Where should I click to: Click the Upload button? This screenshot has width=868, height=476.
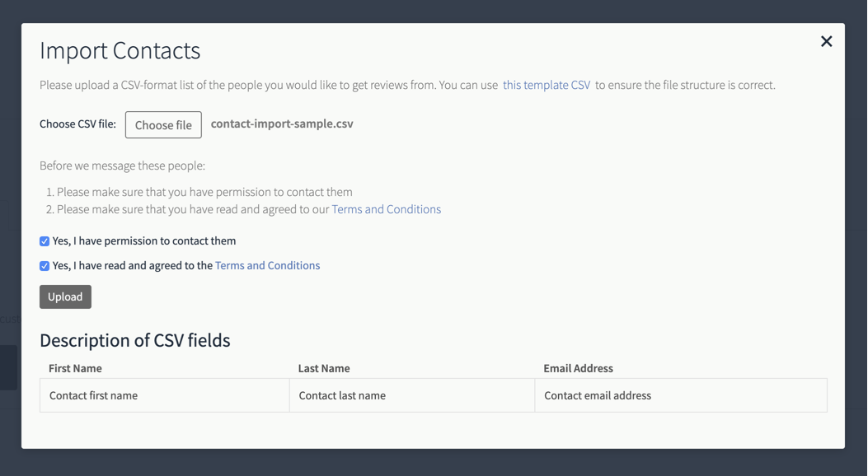(x=65, y=296)
